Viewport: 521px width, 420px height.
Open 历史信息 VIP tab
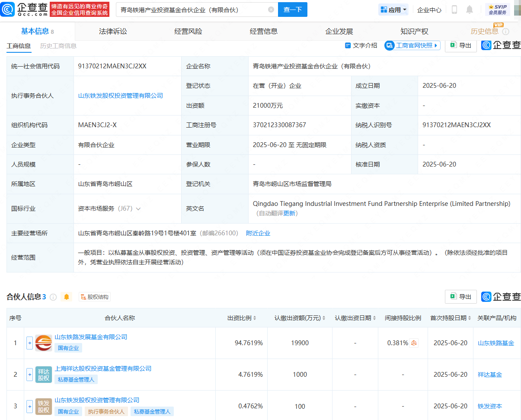coord(484,32)
